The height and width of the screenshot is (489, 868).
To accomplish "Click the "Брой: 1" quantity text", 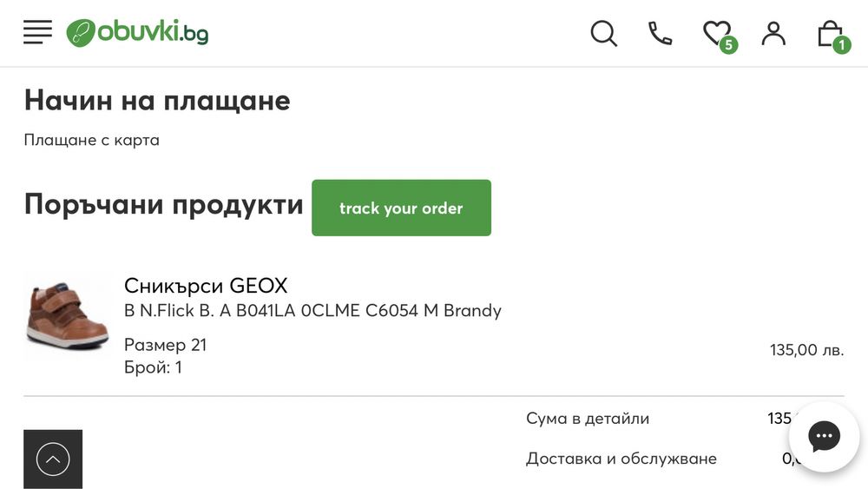I will 153,367.
